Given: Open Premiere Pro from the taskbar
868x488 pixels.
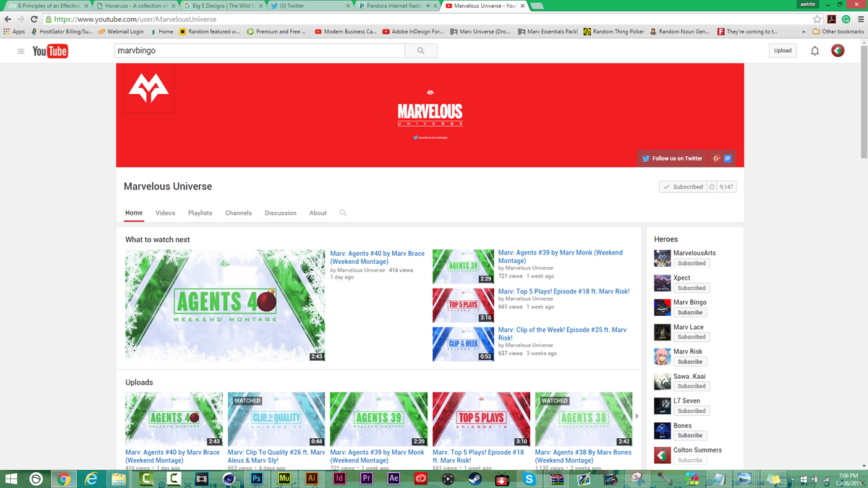Looking at the screenshot, I should [366, 479].
